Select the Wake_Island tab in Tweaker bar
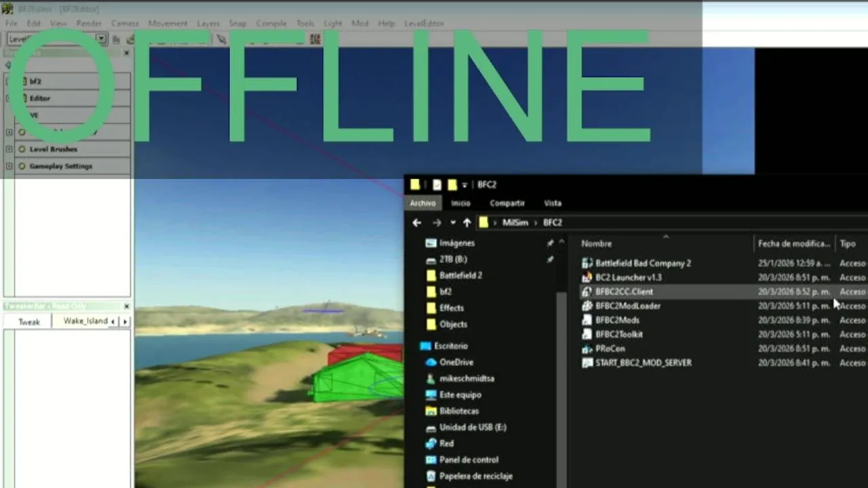This screenshot has height=488, width=868. pos(85,321)
